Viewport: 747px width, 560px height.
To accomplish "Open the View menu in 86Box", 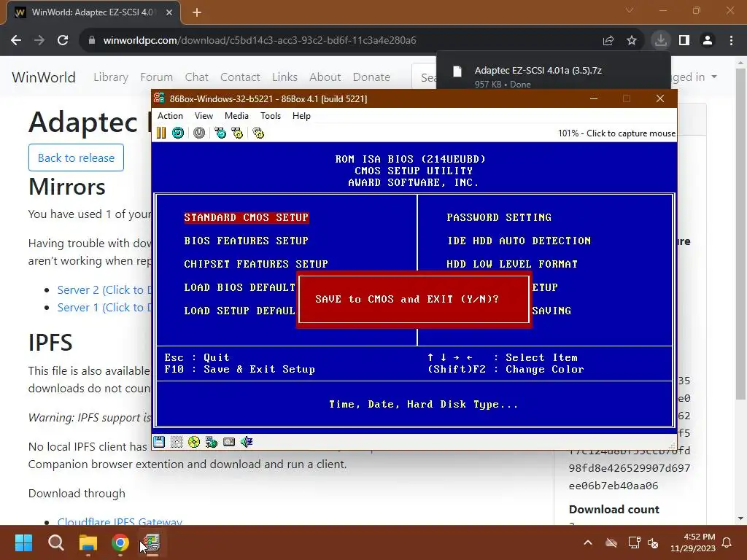I will click(204, 116).
